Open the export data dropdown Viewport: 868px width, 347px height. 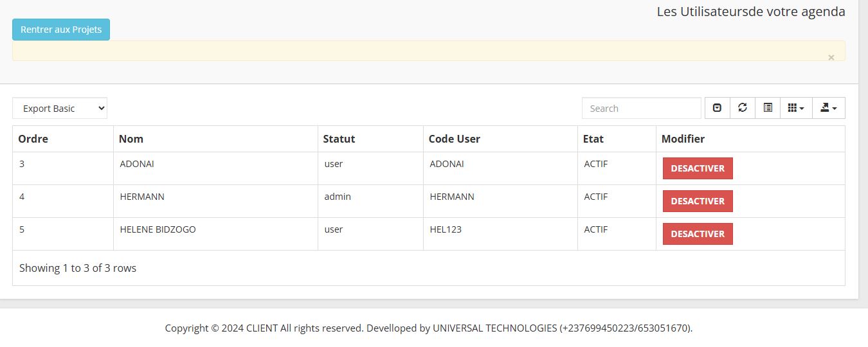tap(828, 108)
